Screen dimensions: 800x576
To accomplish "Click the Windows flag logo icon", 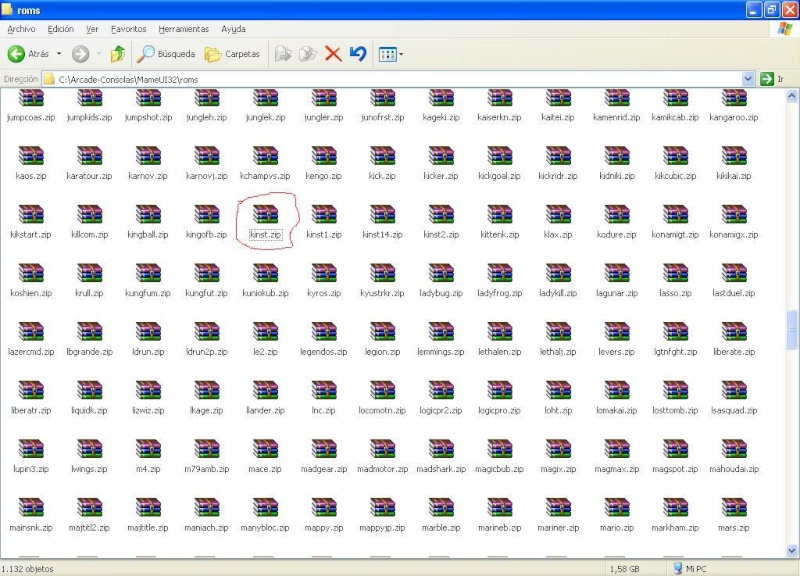I will [785, 29].
